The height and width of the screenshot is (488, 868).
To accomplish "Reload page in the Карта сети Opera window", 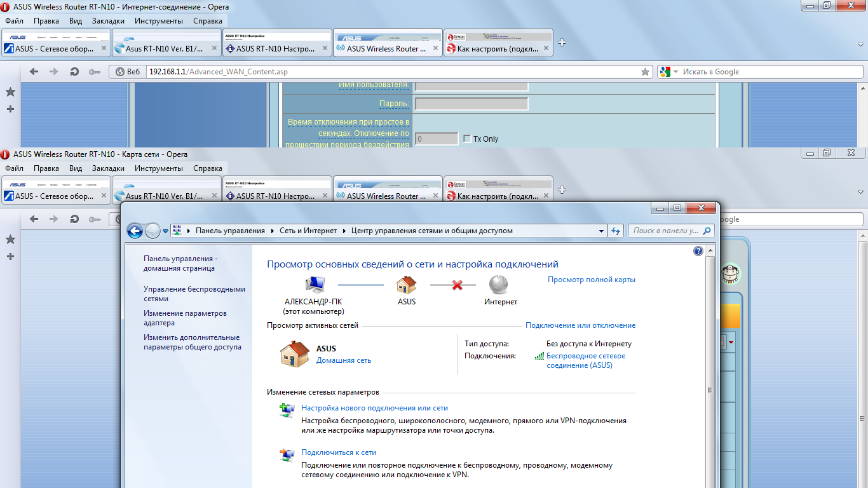I will point(74,219).
